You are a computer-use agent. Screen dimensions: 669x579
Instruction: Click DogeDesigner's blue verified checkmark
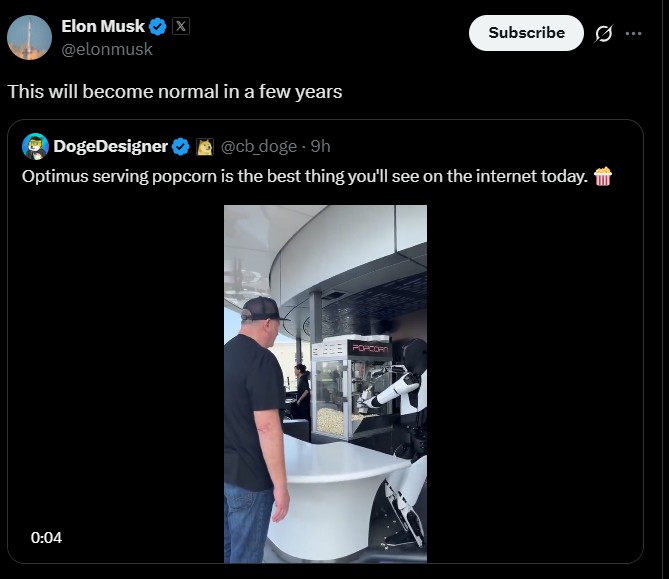pos(181,147)
